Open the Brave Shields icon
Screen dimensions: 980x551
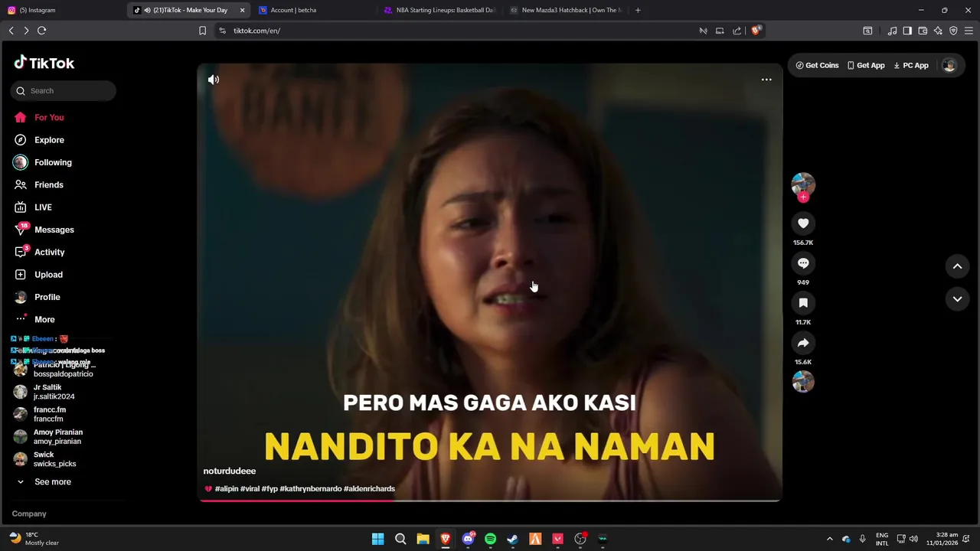(756, 31)
